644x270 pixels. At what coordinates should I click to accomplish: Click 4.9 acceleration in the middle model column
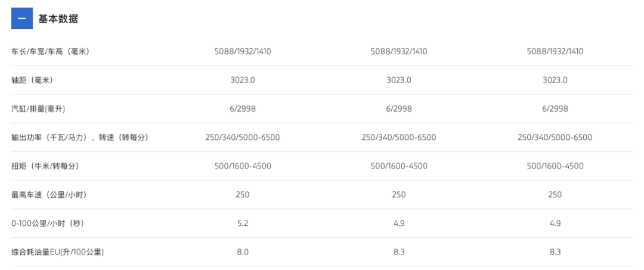pos(399,223)
